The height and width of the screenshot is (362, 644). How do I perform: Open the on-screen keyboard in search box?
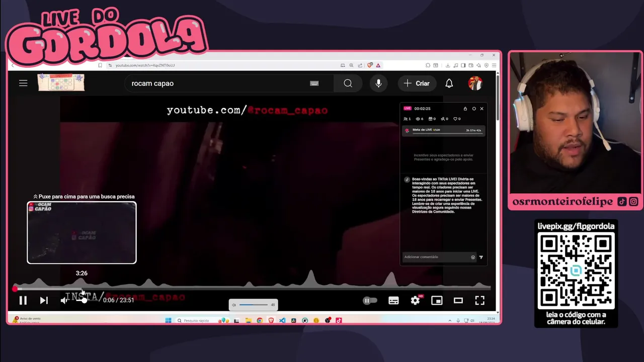[x=314, y=83]
